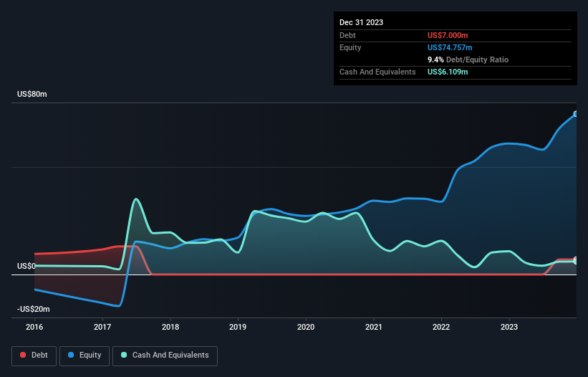Click the 9.4% Debt/Equity Ratio text
Image resolution: width=588 pixels, height=377 pixels.
(x=468, y=59)
